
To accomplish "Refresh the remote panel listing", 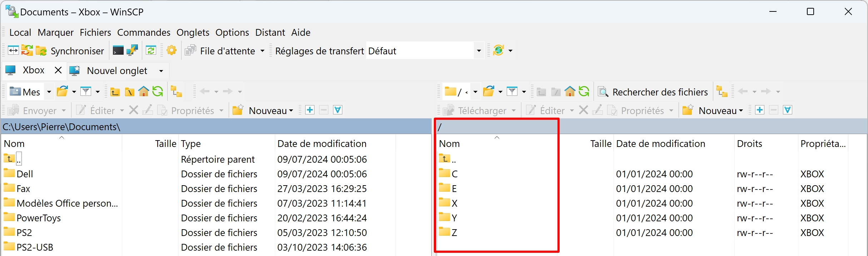I will click(x=584, y=92).
